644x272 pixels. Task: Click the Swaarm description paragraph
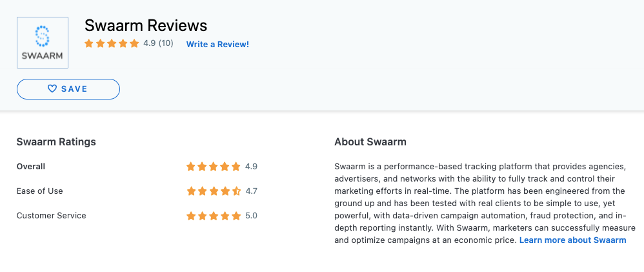485,204
